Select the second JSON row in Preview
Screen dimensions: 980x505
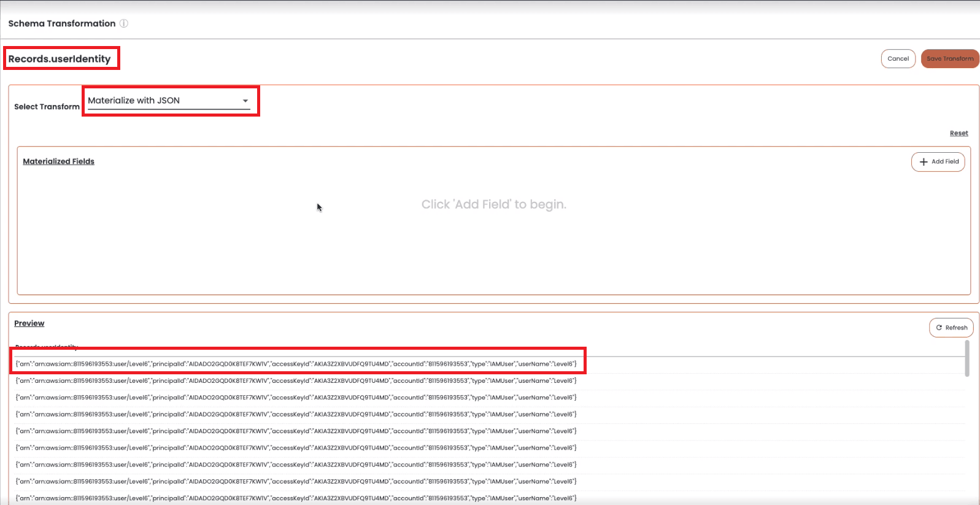(x=296, y=381)
